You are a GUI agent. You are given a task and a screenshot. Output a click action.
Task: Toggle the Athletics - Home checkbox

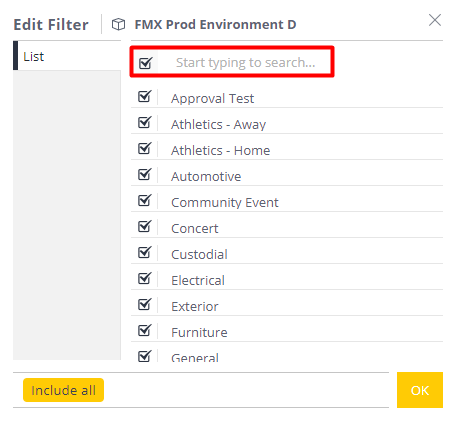[x=145, y=149]
